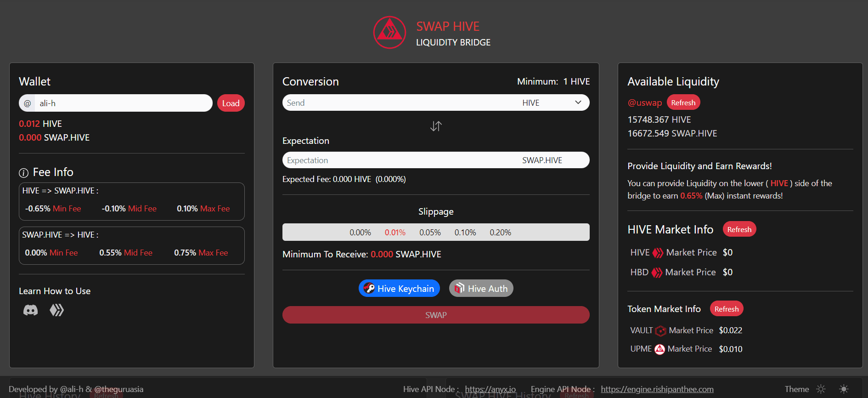Click the 0.10% Max Fee value
This screenshot has width=868, height=398.
(203, 209)
